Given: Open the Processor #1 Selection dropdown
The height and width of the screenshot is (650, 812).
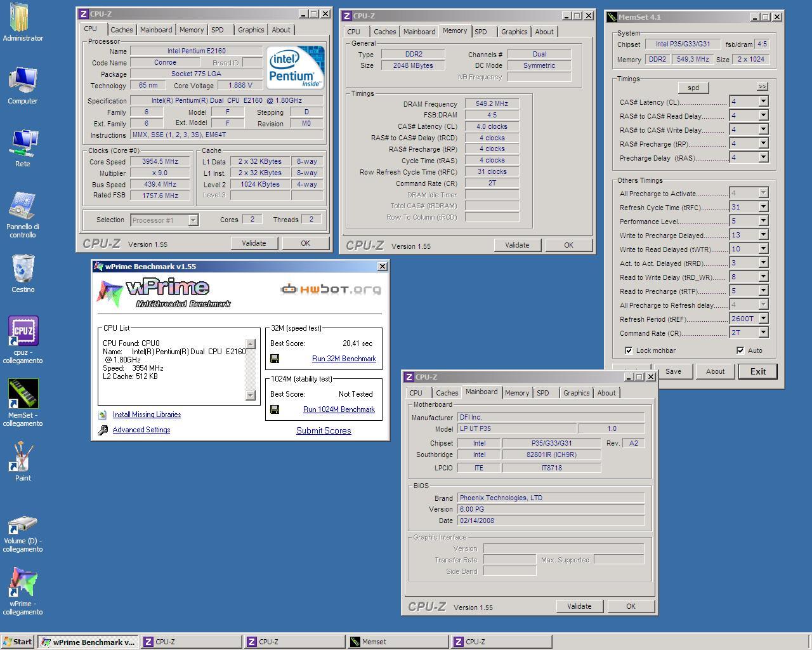Looking at the screenshot, I should 193,220.
